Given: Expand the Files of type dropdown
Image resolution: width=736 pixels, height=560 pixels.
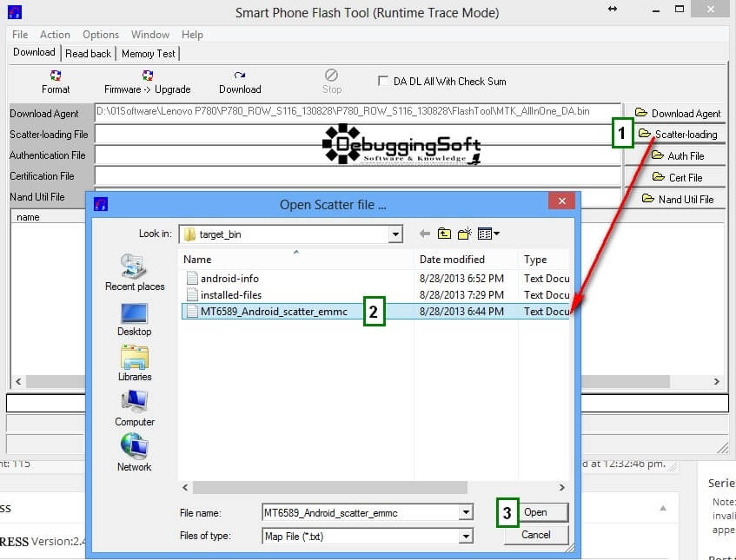Looking at the screenshot, I should (x=466, y=536).
